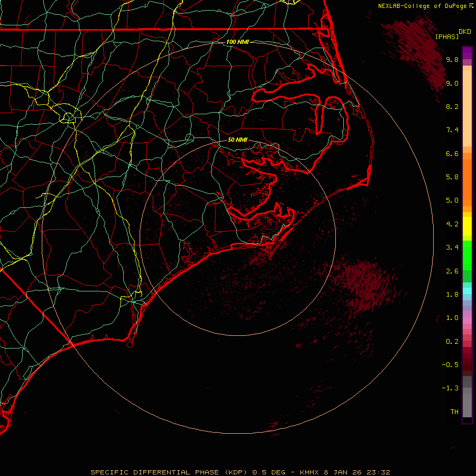Image resolution: width=476 pixels, height=476 pixels.
Task: Click the 7.4 color scale label
Action: point(452,130)
